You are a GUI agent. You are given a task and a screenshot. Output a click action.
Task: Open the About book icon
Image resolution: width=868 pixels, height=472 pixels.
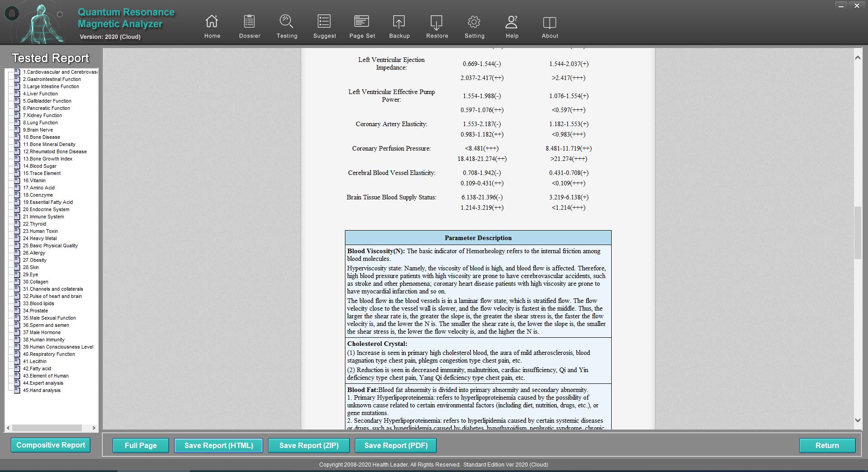pos(550,22)
